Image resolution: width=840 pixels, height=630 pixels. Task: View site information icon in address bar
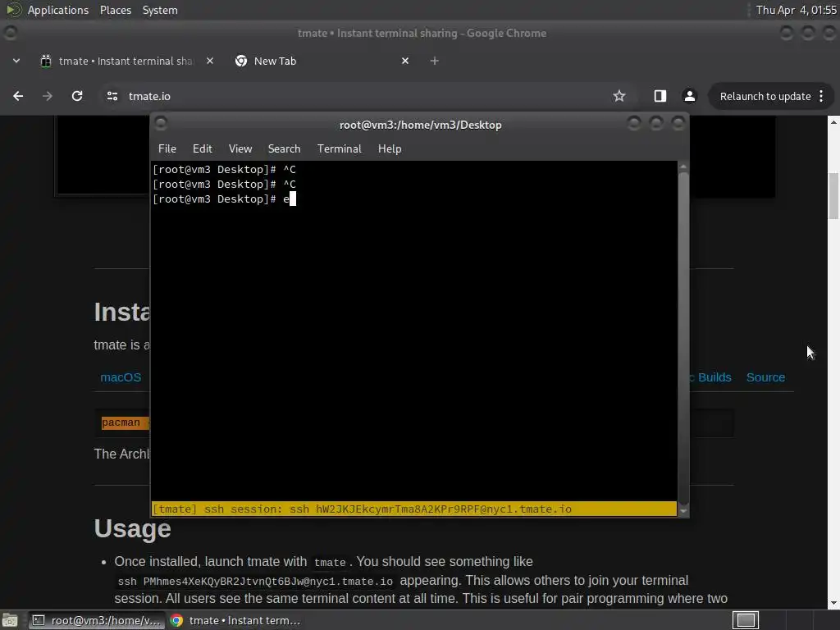[x=112, y=96]
